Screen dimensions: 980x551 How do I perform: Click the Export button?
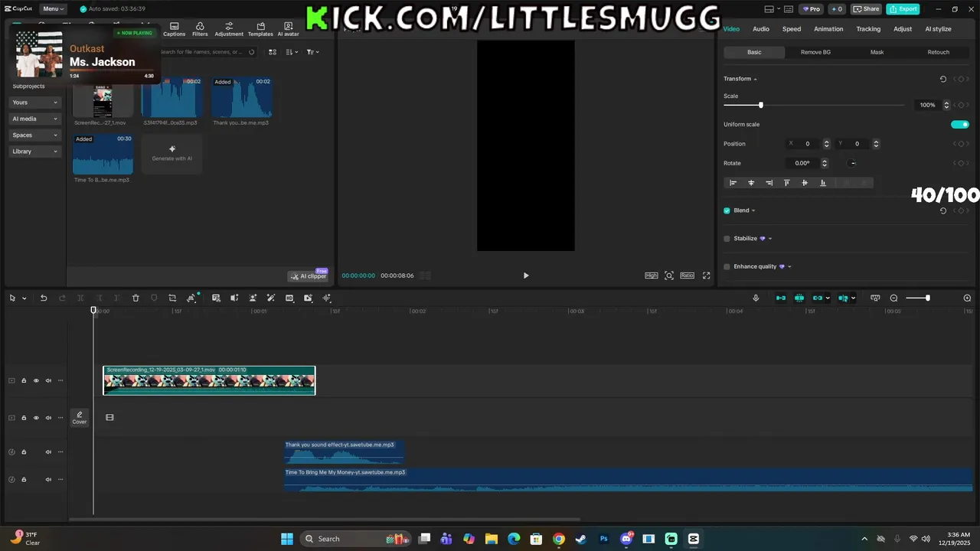click(x=903, y=9)
